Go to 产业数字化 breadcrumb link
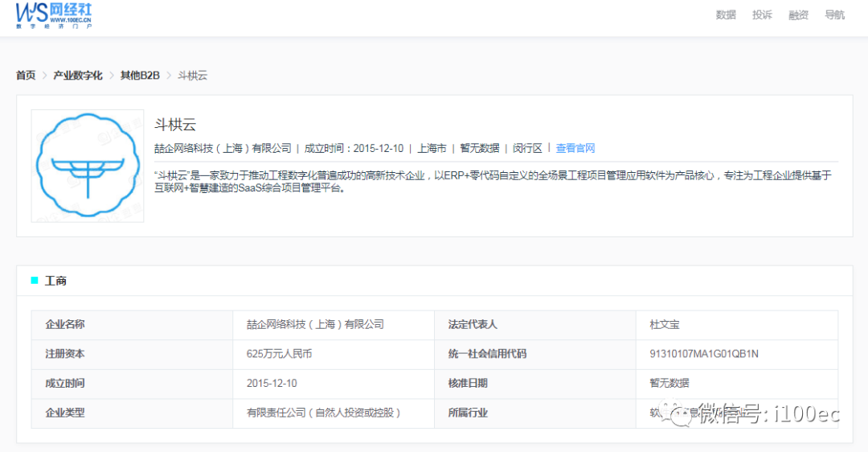Image resolution: width=868 pixels, height=452 pixels. (x=77, y=76)
